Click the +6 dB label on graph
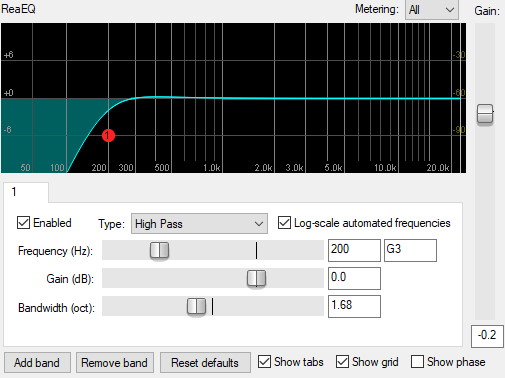The height and width of the screenshot is (378, 505). 9,55
